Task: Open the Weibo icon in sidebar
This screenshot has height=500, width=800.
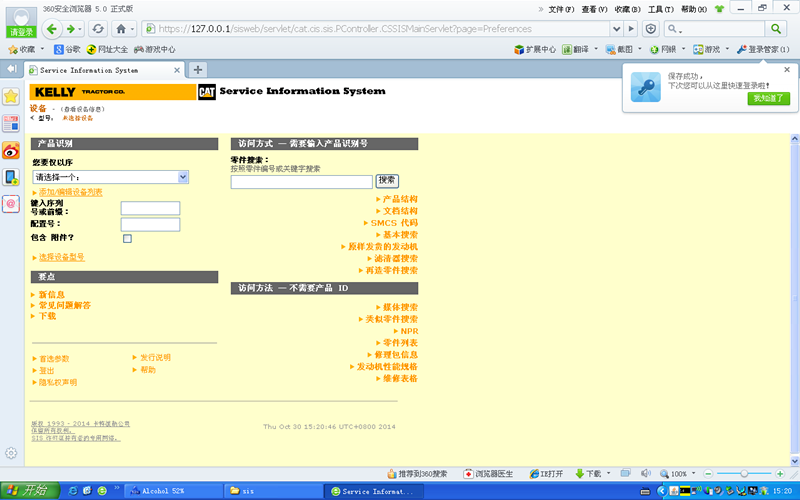Action: 11,151
